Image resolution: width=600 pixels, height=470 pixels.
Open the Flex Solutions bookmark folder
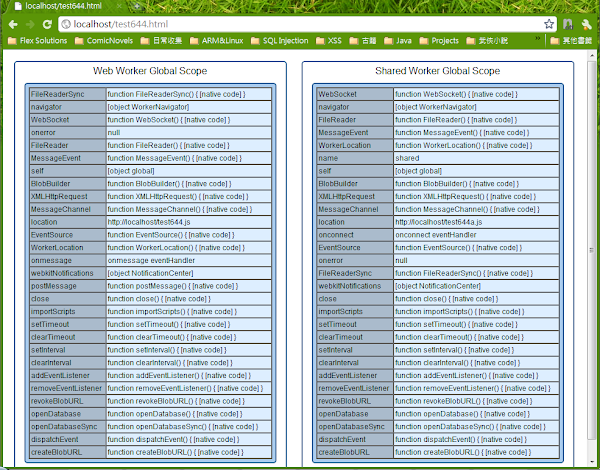point(38,41)
